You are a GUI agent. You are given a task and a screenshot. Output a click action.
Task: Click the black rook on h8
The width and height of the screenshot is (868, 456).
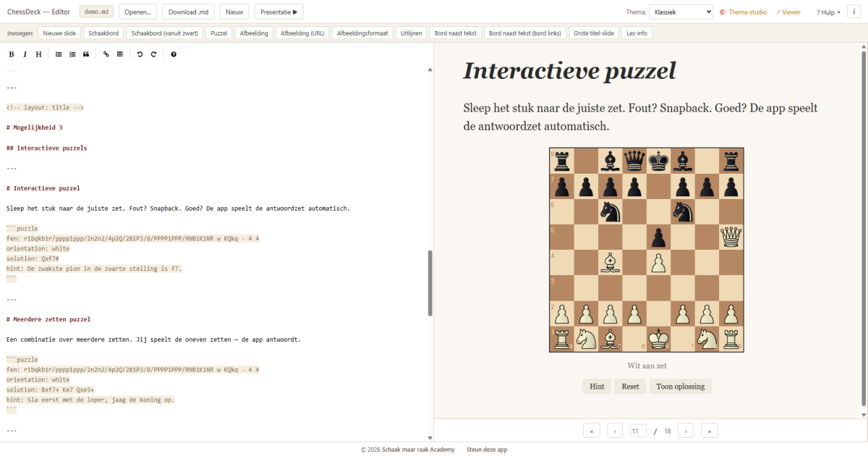pyautogui.click(x=731, y=161)
